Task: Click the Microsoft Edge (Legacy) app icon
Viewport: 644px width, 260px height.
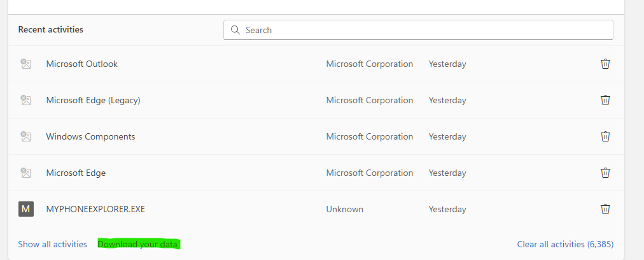Action: click(x=26, y=100)
